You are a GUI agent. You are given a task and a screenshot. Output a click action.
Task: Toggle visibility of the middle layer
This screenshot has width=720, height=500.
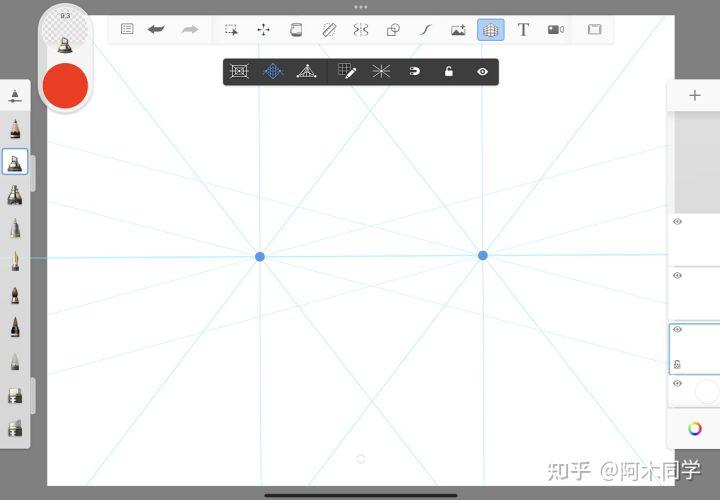677,275
